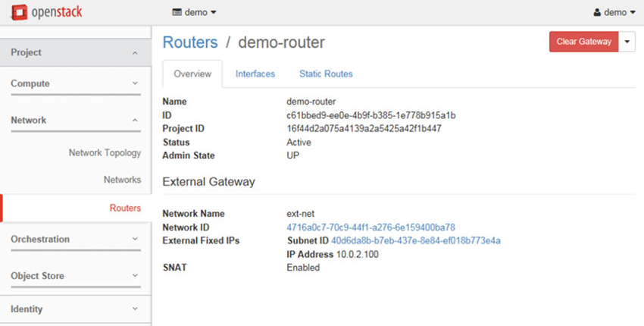Viewport: 644px width, 326px height.
Task: Select the Overview tab
Action: 192,74
